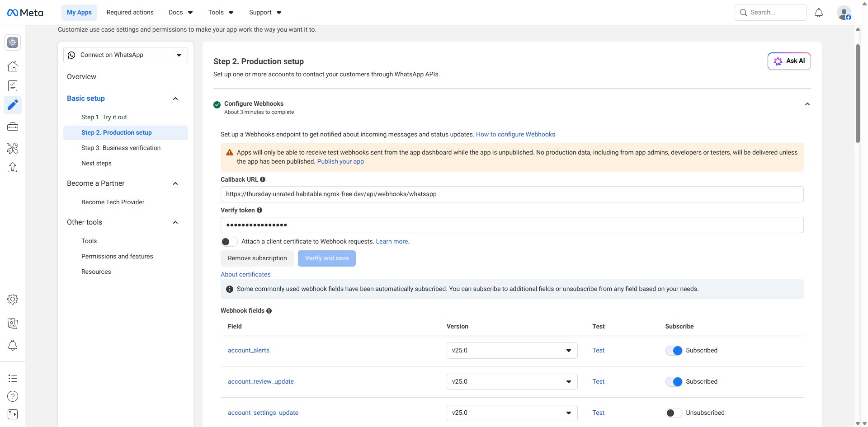The height and width of the screenshot is (427, 868).
Task: Open account_alerts version dropdown
Action: [x=512, y=351]
